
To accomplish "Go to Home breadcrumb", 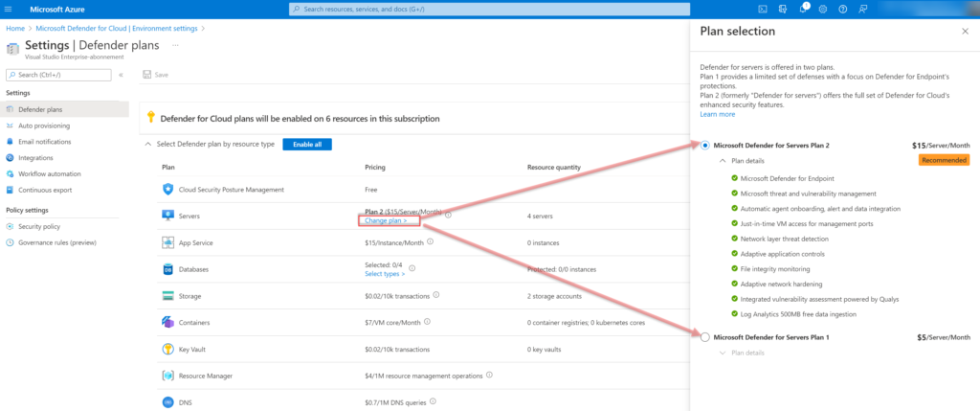I will click(x=15, y=28).
